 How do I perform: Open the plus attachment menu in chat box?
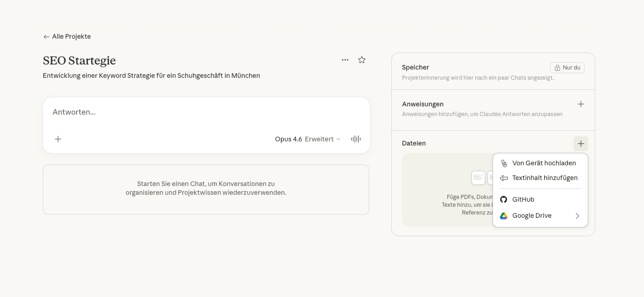[58, 139]
